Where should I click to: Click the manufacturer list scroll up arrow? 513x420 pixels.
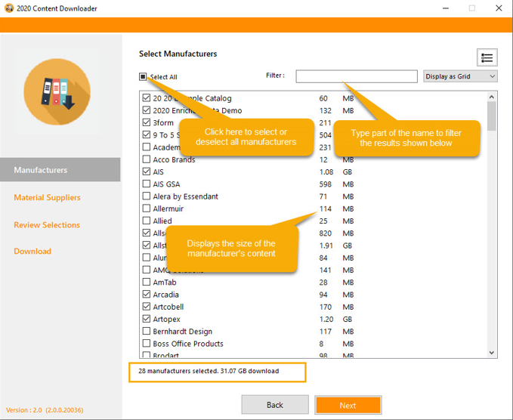coord(491,97)
